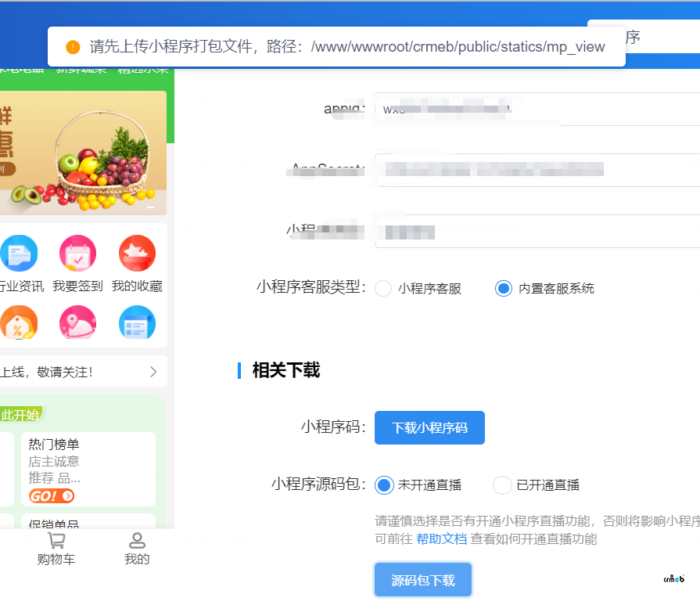Click the pink location map icon
Image resolution: width=700 pixels, height=605 pixels.
[x=77, y=322]
